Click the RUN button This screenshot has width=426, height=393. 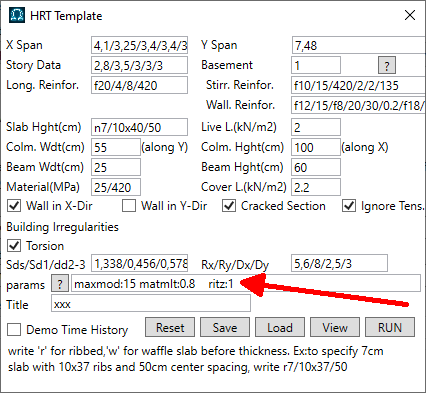coord(390,327)
